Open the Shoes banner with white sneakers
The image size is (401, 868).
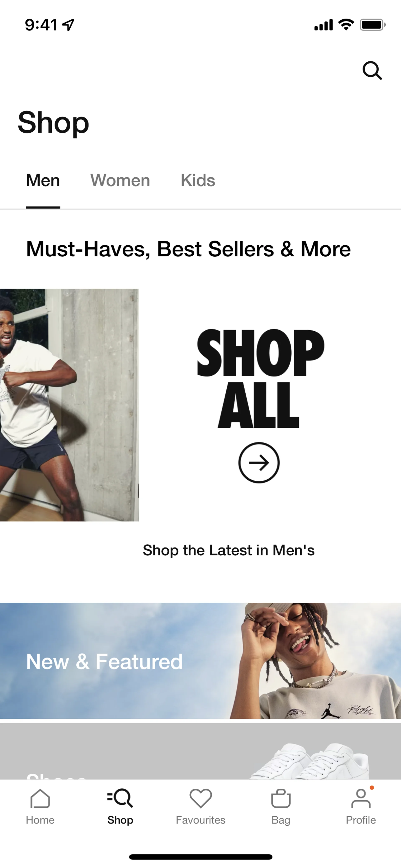coord(200,751)
